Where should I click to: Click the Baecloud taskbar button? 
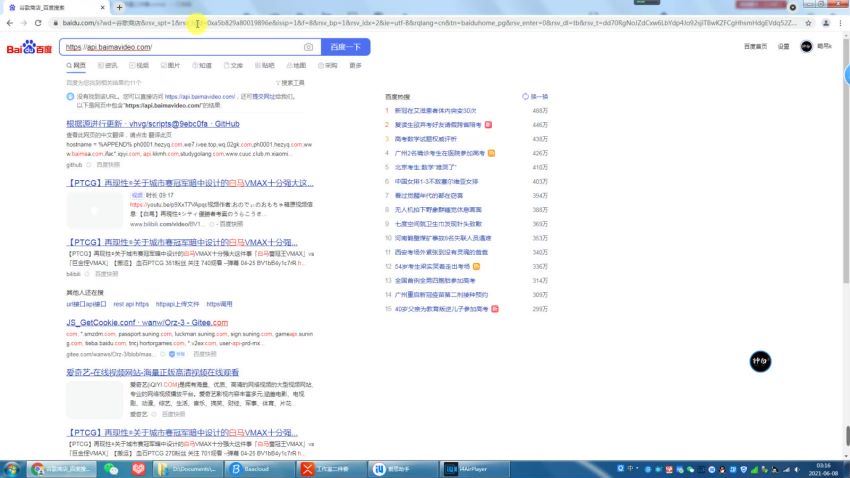(259, 469)
